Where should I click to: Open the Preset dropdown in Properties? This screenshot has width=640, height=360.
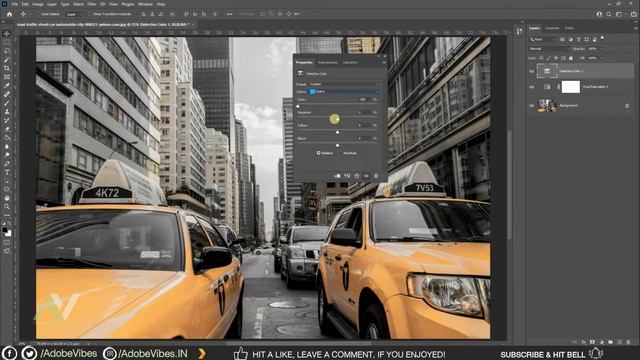tap(344, 84)
